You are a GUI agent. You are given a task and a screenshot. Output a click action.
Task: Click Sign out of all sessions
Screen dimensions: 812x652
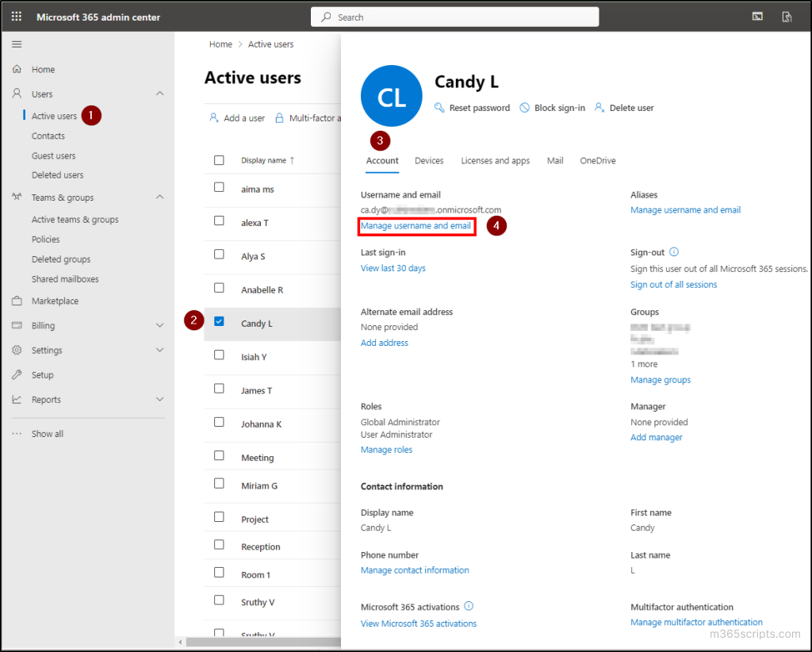673,284
